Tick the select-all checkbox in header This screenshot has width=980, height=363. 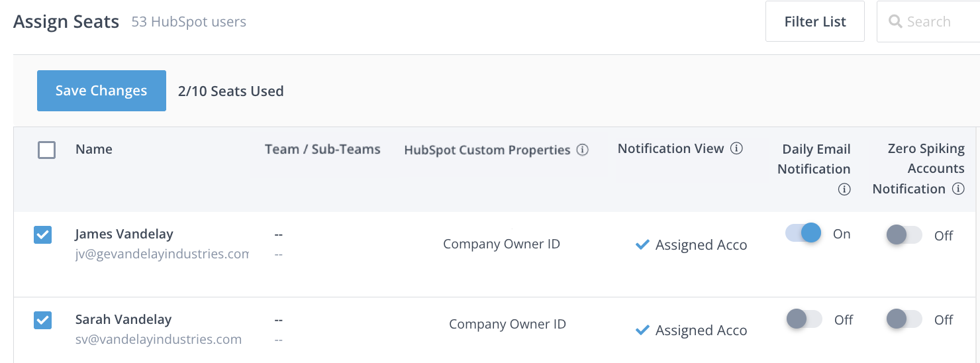[46, 150]
